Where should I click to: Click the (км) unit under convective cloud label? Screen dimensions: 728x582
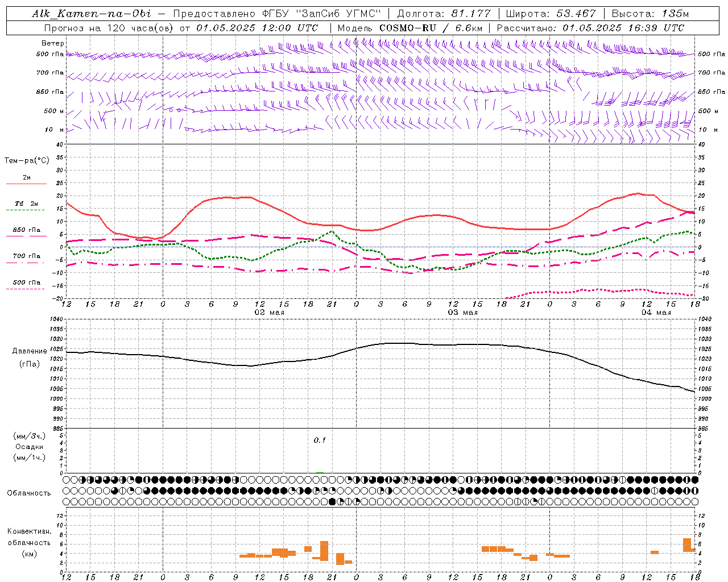29,554
